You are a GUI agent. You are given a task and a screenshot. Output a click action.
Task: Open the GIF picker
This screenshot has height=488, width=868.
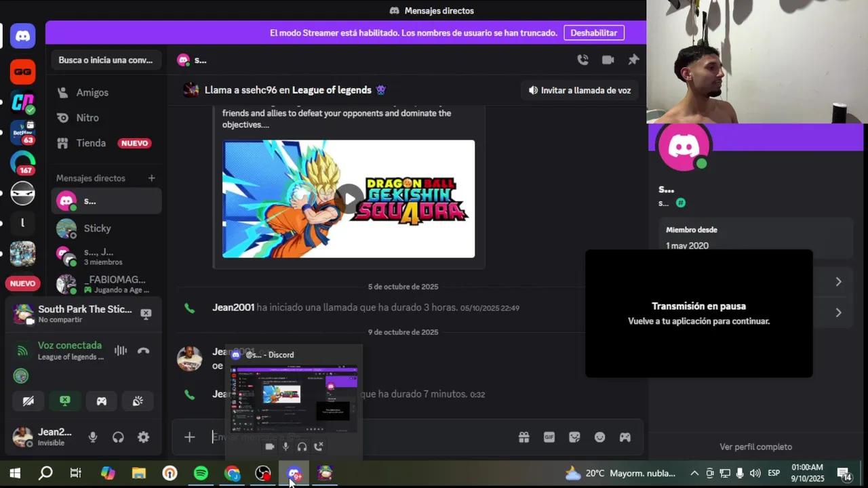click(549, 437)
